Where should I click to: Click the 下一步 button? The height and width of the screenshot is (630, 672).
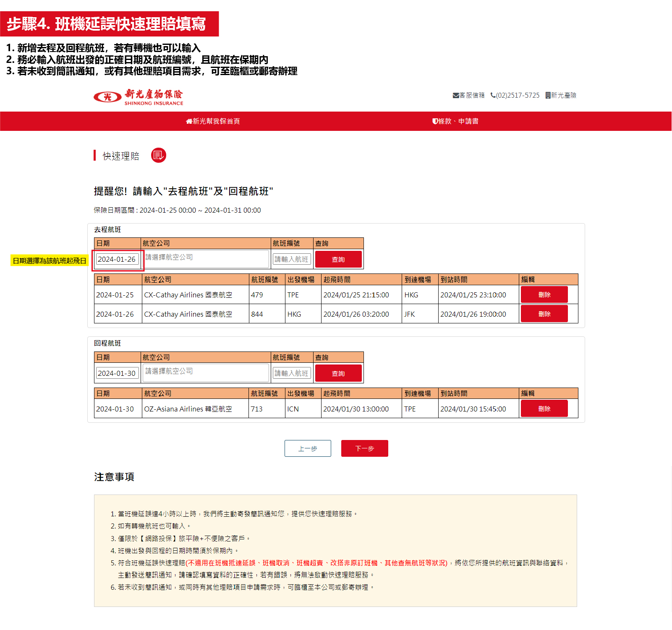365,448
